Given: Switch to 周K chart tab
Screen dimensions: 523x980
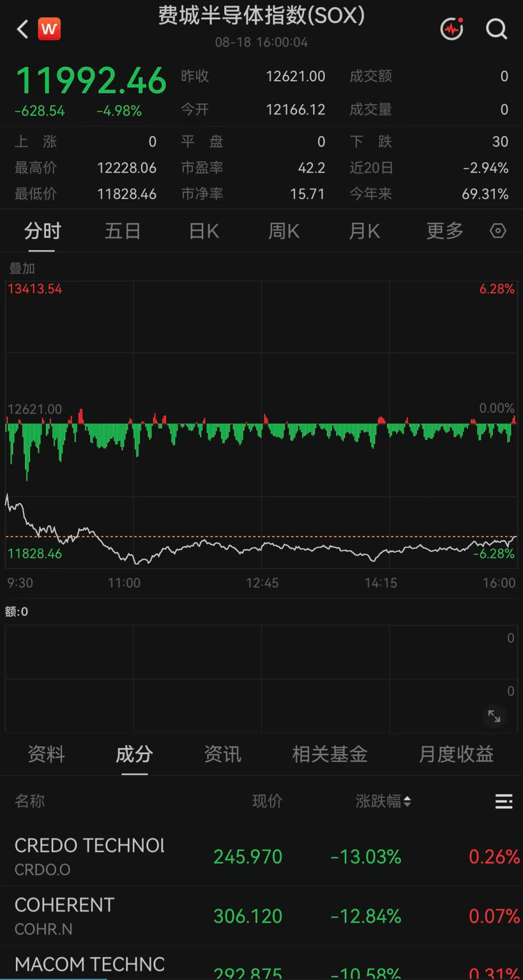Looking at the screenshot, I should (x=284, y=231).
